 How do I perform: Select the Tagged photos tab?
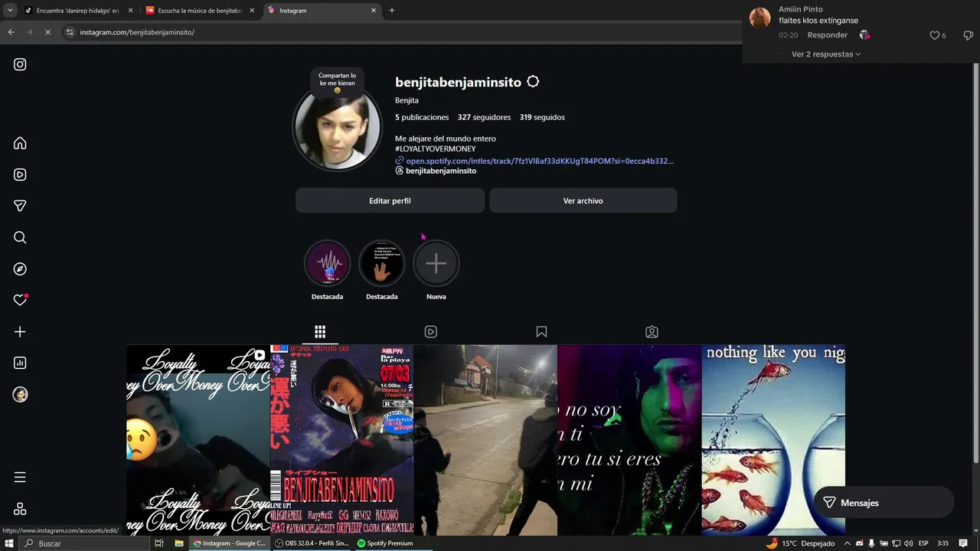click(x=652, y=332)
